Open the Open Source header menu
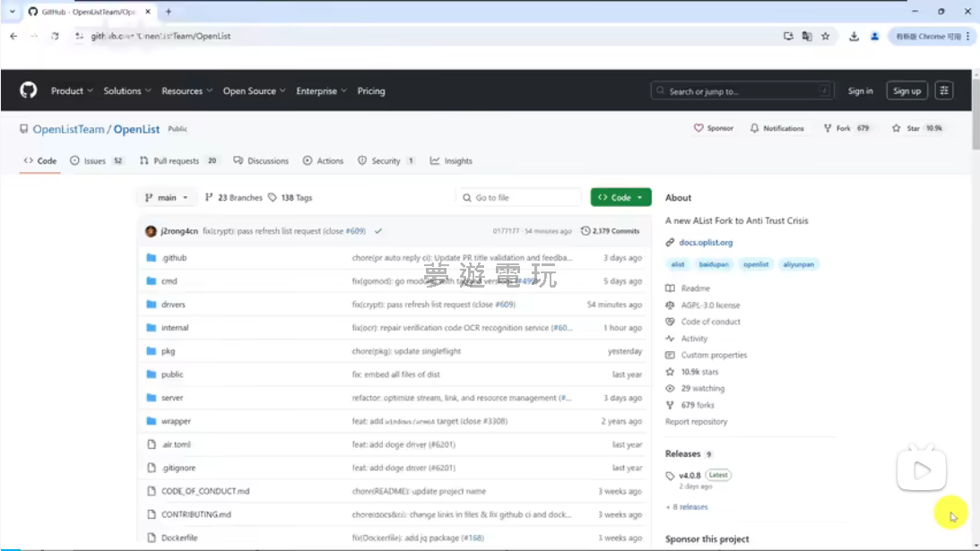980x551 pixels. 254,90
